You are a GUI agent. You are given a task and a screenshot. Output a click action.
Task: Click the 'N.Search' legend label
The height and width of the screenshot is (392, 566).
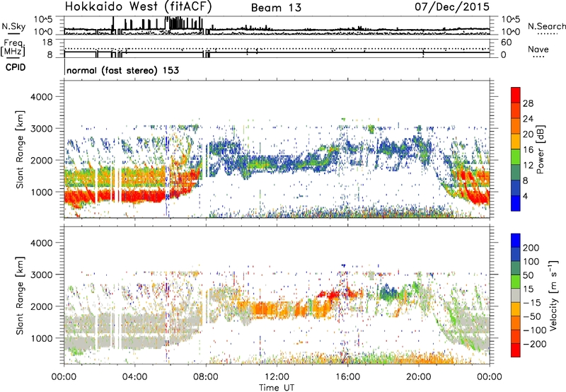click(x=546, y=26)
